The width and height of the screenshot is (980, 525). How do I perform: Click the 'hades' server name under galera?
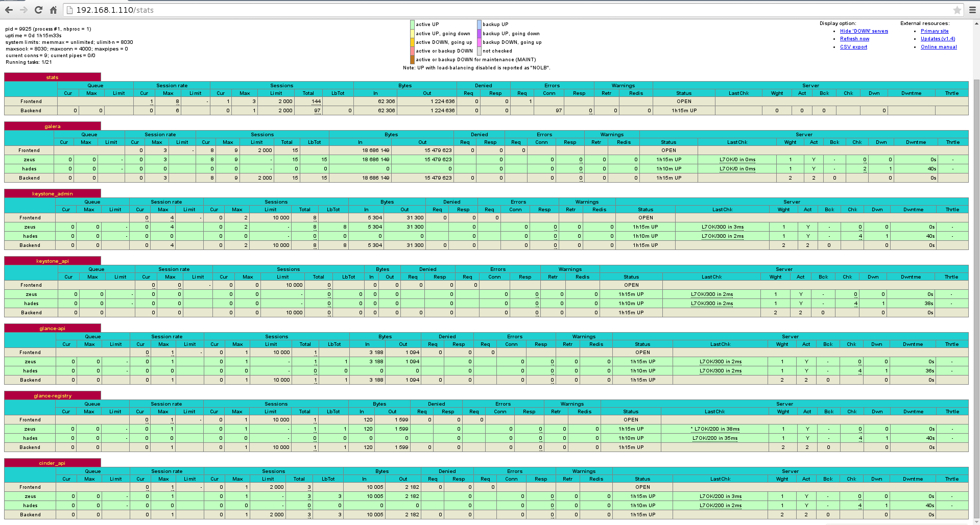(29, 169)
